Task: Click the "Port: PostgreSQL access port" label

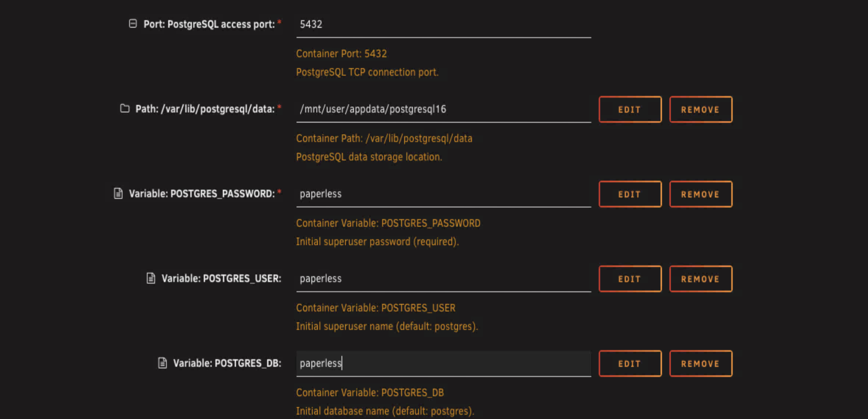Action: coord(209,24)
